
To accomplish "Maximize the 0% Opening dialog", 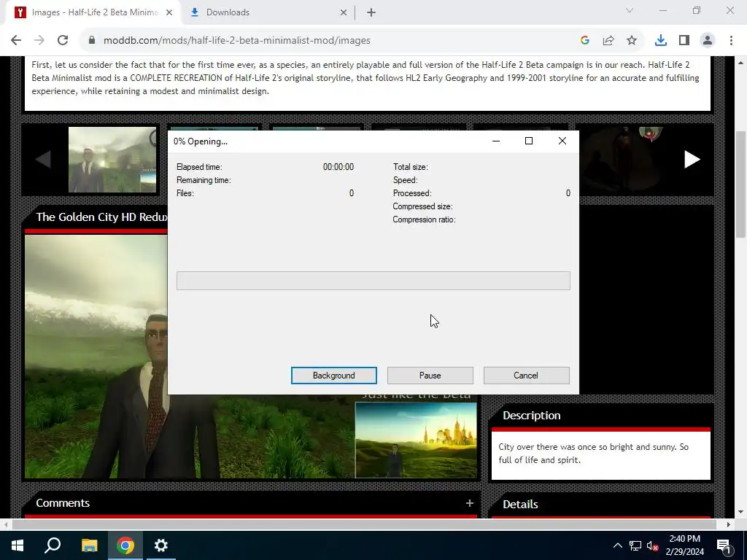I will (529, 141).
